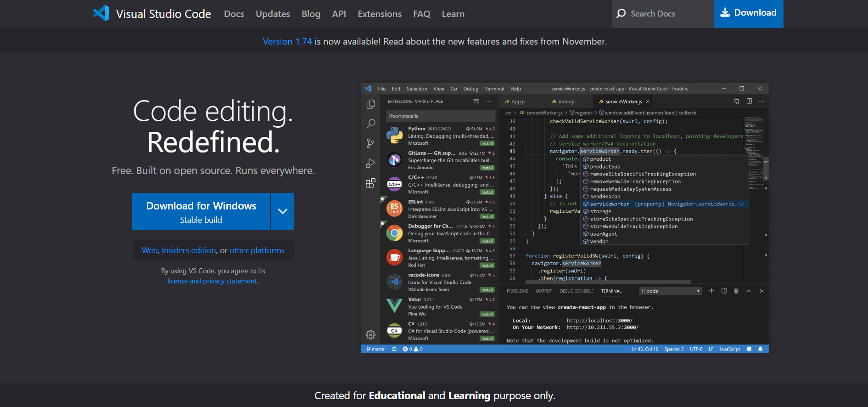Open the Selection menu in the screenshot
The width and height of the screenshot is (868, 407).
point(417,89)
